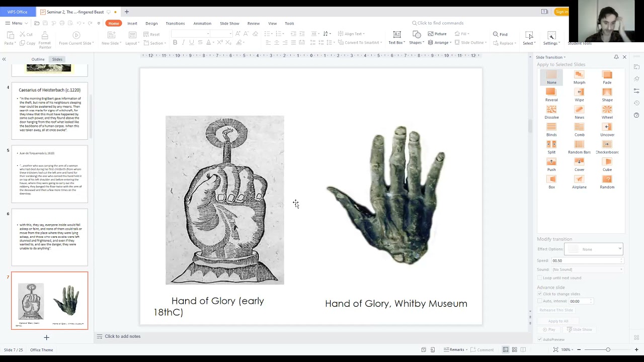Click the Italic formatting icon
The width and height of the screenshot is (644, 362).
tap(183, 43)
